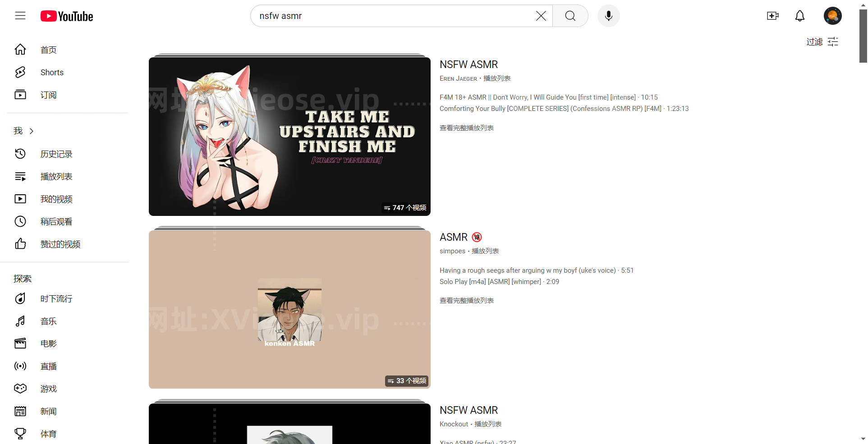Open 稍后观看 watch later icon
Screen dimensions: 868x444
point(20,221)
